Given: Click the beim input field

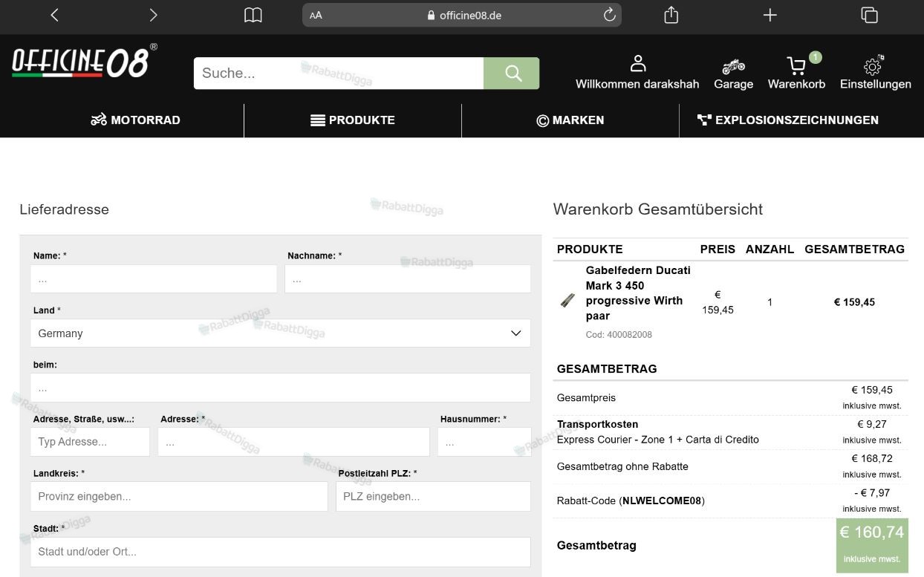Looking at the screenshot, I should point(281,388).
